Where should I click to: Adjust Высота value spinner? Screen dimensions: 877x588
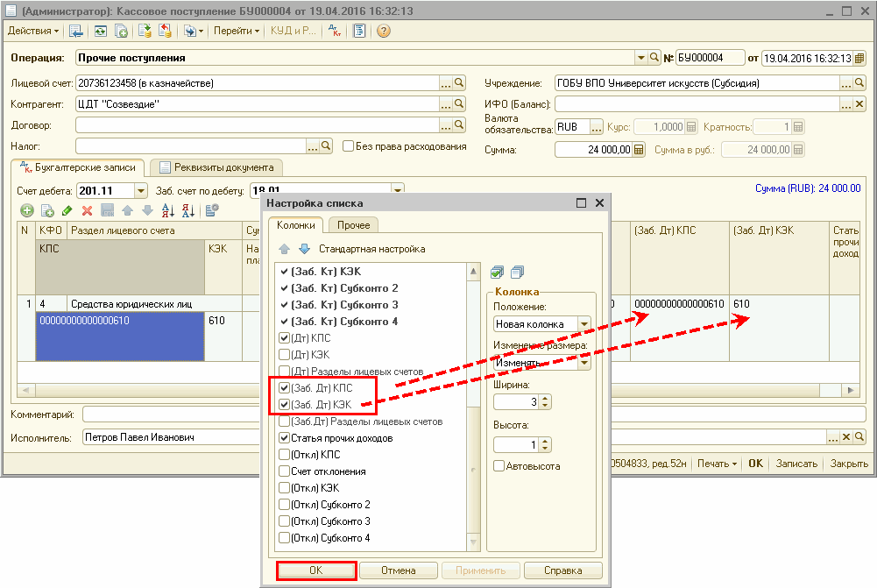(x=545, y=445)
